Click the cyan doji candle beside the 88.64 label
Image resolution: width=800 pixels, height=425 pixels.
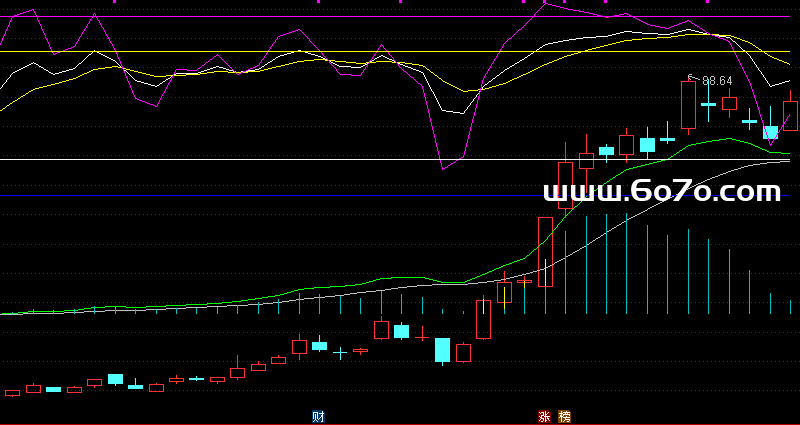click(708, 104)
